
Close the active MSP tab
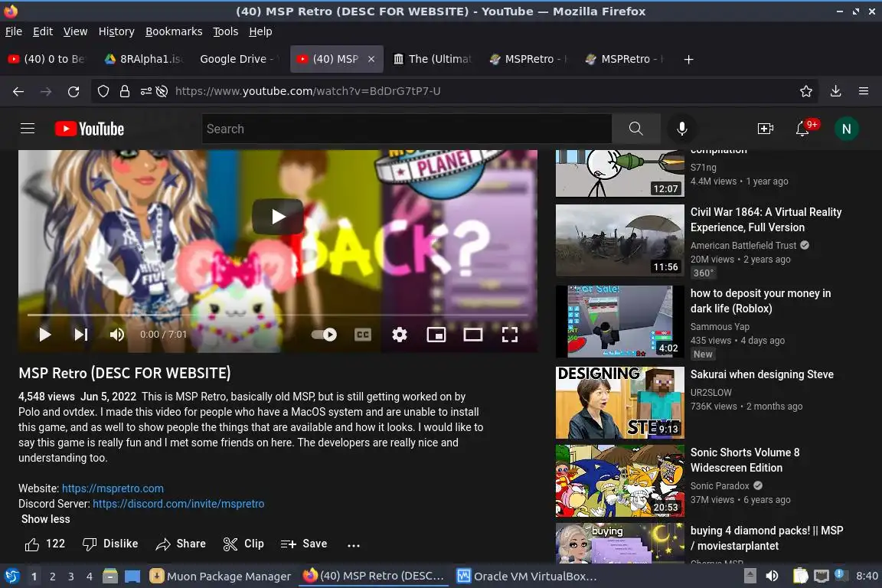pos(371,59)
